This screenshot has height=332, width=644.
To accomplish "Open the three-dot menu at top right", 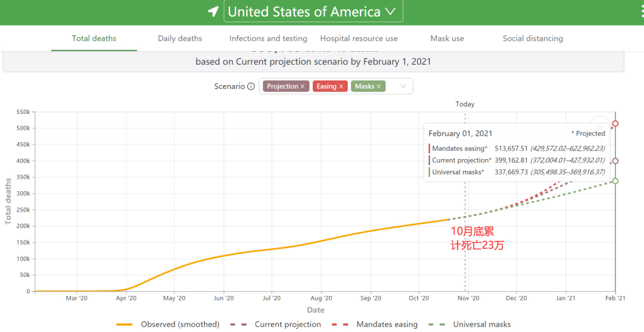I will [641, 12].
